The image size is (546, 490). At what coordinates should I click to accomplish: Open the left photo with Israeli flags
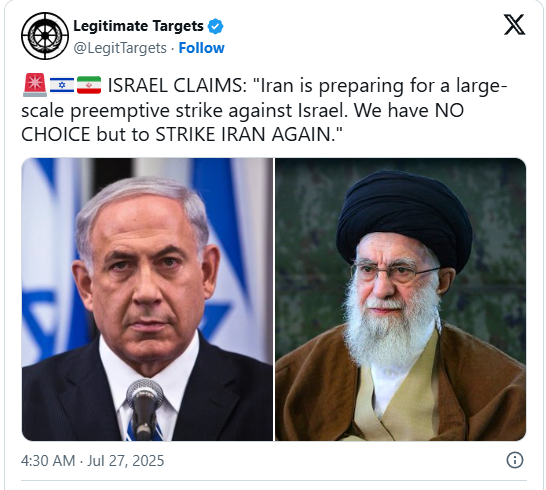[x=147, y=300]
